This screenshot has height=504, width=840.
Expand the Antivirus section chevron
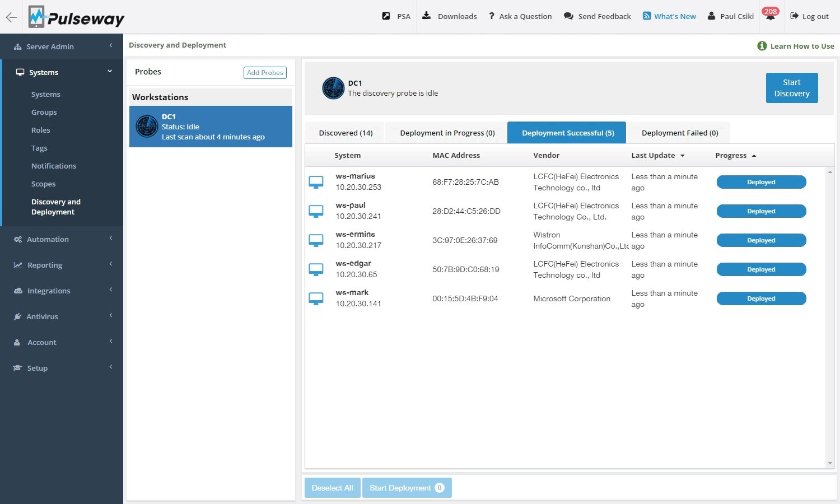[111, 315]
